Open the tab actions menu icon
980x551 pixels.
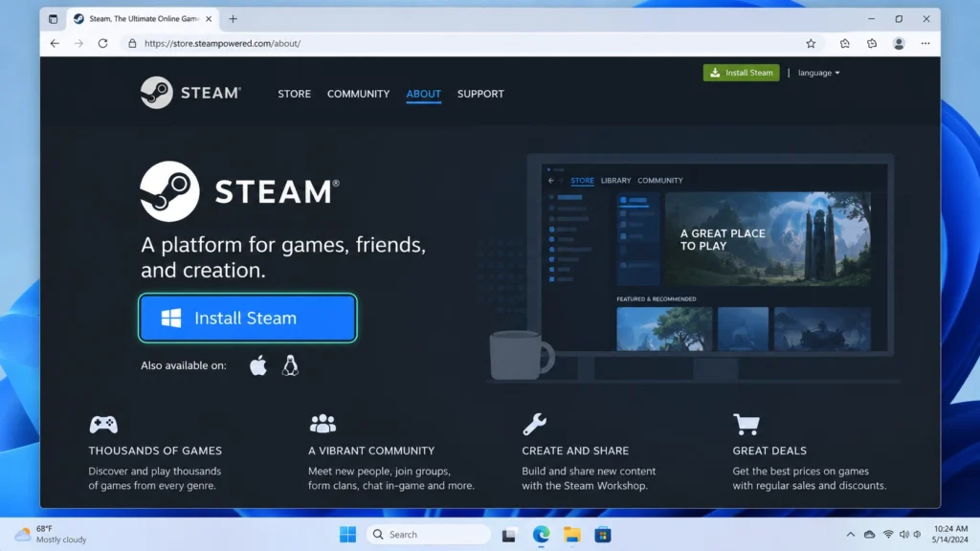(54, 19)
